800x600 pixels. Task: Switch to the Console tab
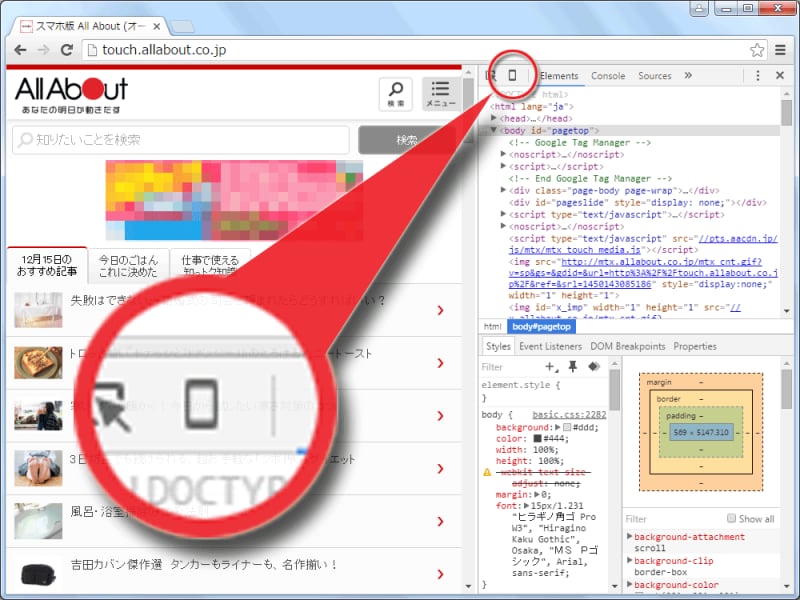608,76
